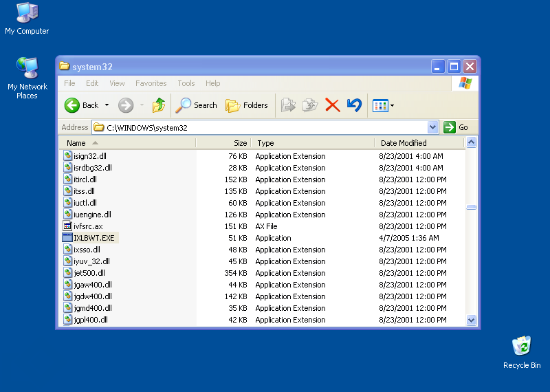Select the IXLBWT.EXE application icon

pyautogui.click(x=67, y=237)
